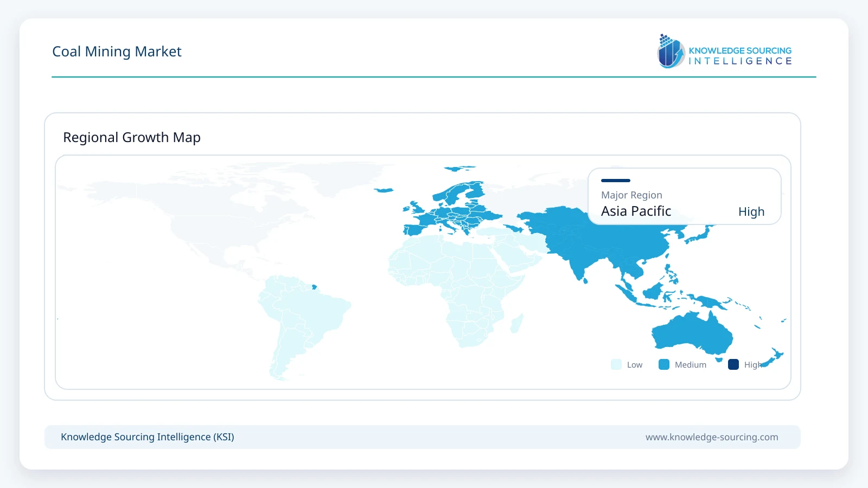The width and height of the screenshot is (868, 488).
Task: Select the Low legend color swatch
Action: (616, 364)
